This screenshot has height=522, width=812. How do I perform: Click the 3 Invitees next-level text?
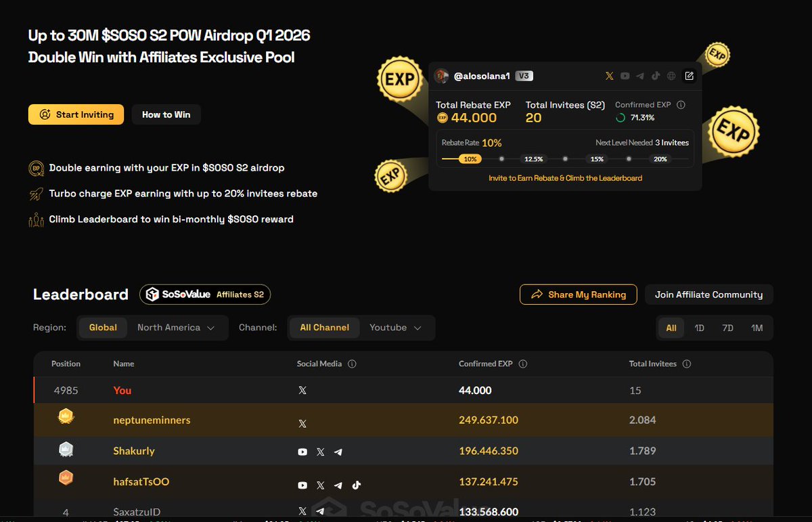[672, 143]
